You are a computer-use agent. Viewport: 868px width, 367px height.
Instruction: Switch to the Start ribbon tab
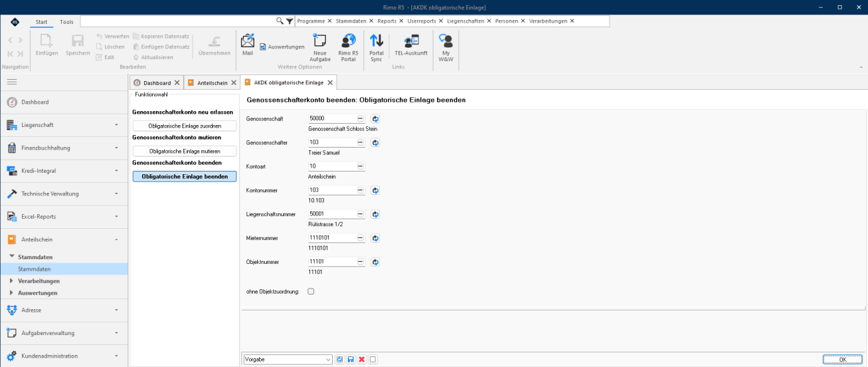[41, 22]
